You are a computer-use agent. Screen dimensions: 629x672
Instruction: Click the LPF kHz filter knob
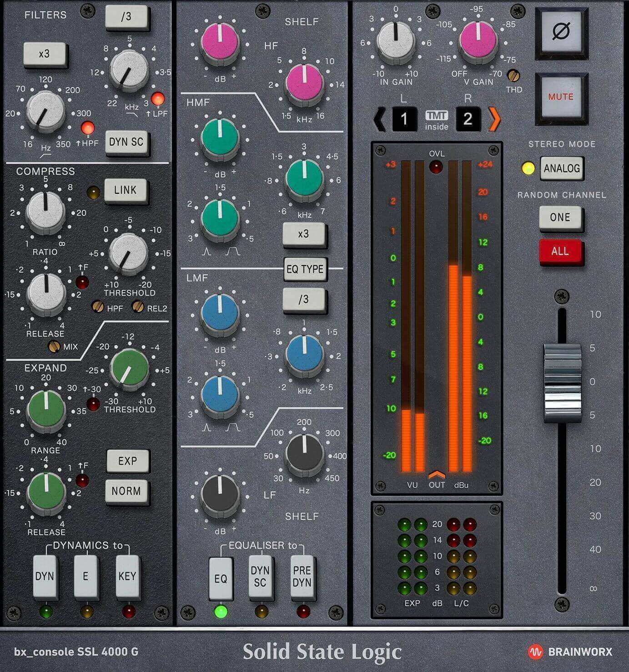(x=130, y=71)
